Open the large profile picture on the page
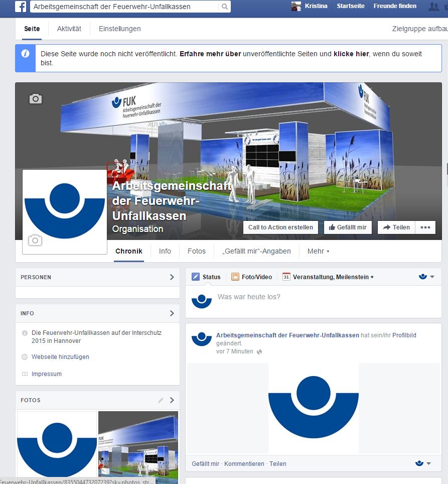The image size is (448, 484). tap(65, 212)
